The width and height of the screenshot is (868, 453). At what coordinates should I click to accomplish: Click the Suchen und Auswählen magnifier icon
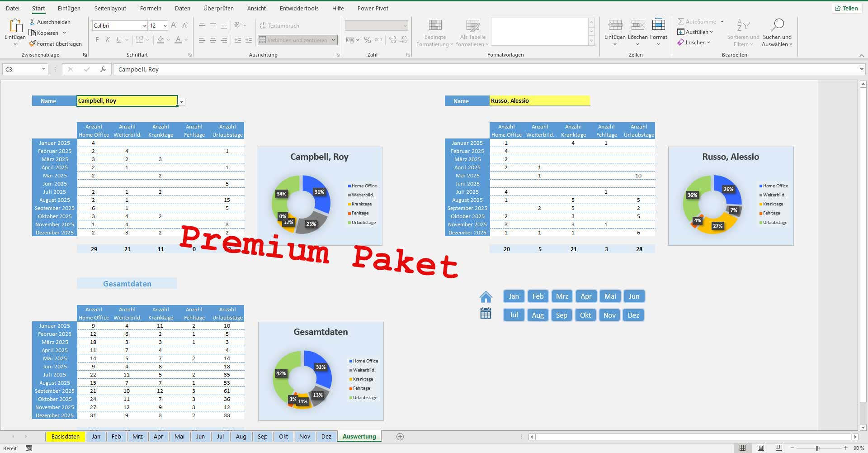(x=777, y=25)
